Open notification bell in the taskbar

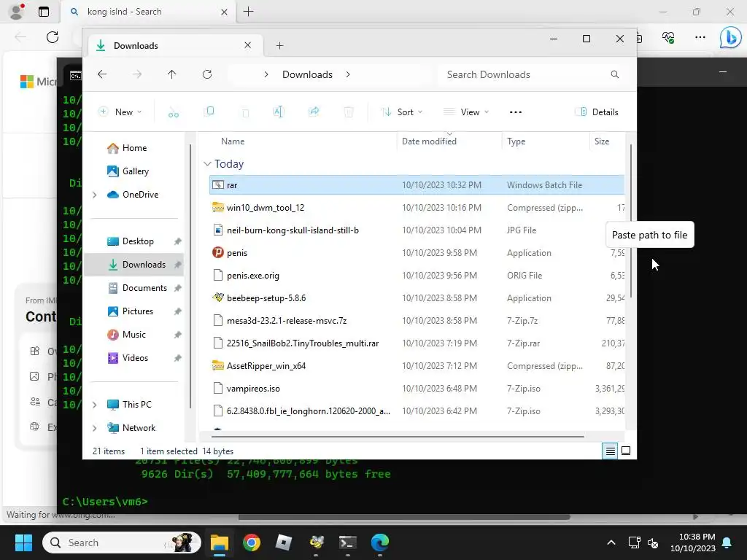click(x=727, y=542)
